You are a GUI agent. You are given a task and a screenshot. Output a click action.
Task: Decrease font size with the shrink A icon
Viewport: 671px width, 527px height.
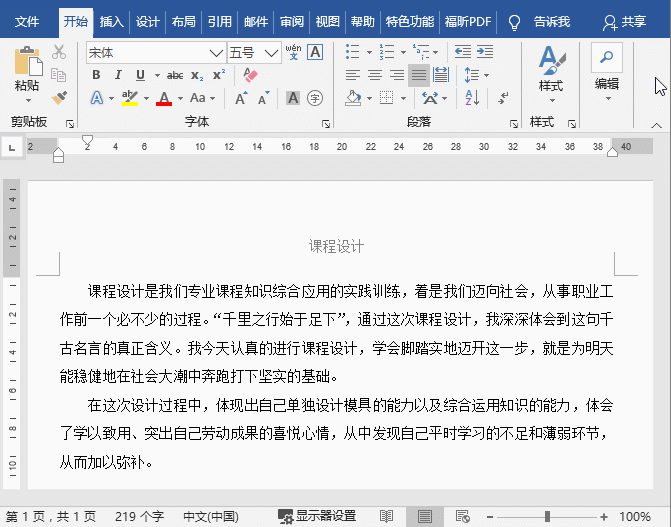(264, 98)
